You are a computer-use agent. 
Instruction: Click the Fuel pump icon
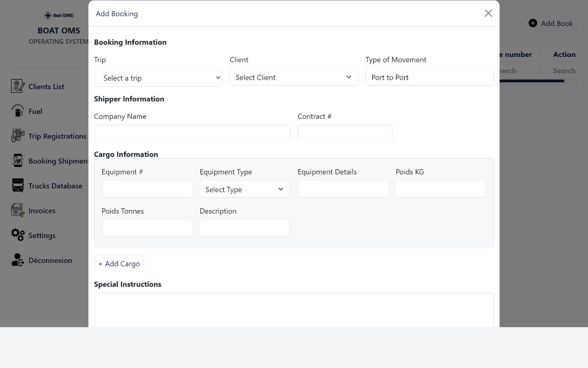tap(18, 111)
